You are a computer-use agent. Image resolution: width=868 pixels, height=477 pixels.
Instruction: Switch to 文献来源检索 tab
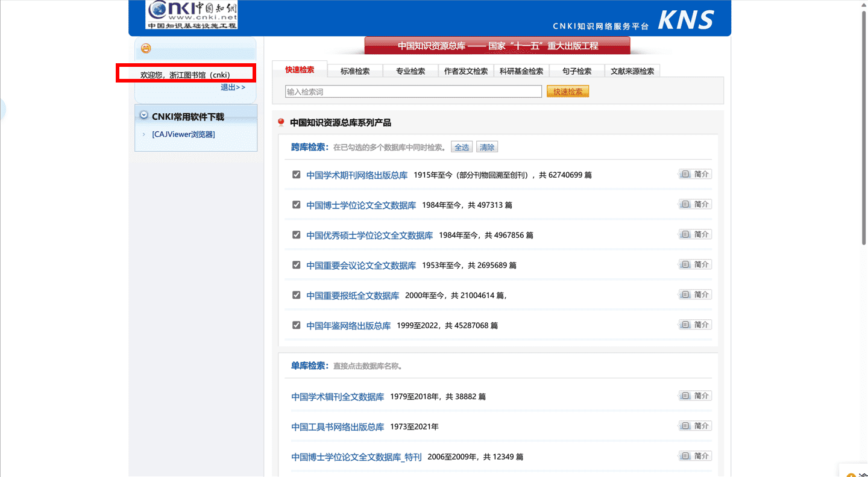click(x=632, y=71)
